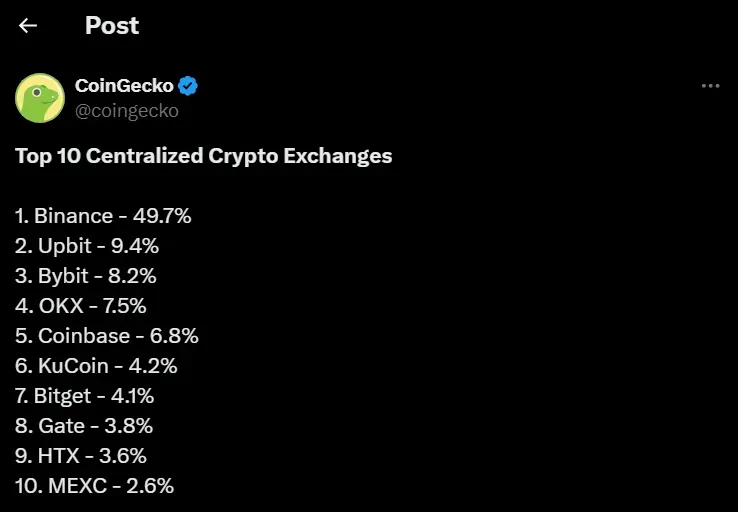738x512 pixels.
Task: Select the KuCoin - 4.2% line
Action: [x=96, y=366]
